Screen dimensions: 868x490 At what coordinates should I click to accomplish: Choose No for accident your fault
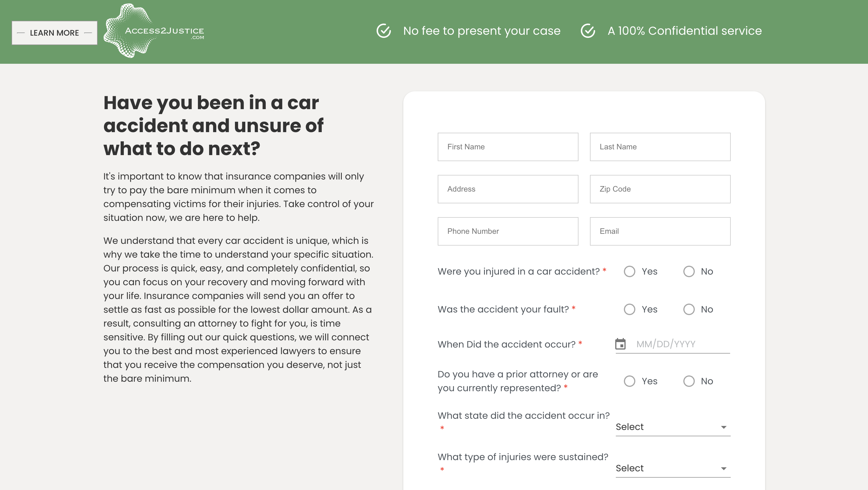pyautogui.click(x=689, y=309)
